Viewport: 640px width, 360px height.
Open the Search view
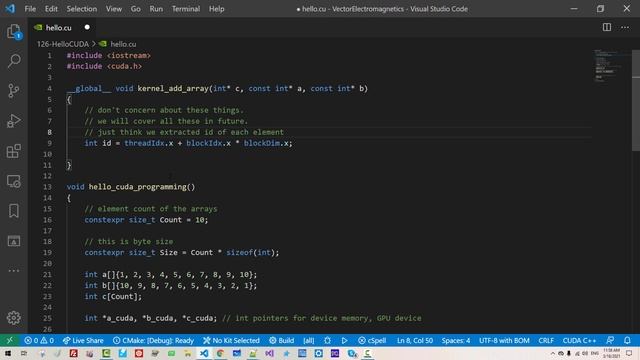coord(14,61)
